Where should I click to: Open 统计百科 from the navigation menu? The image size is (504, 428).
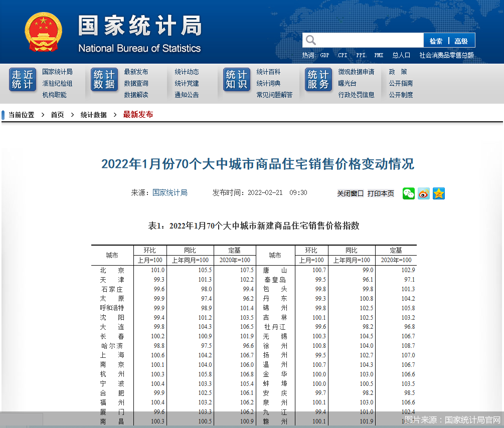(x=268, y=72)
